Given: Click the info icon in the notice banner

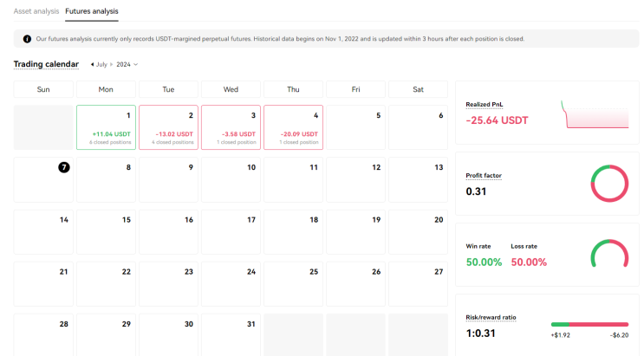Looking at the screenshot, I should click(27, 39).
